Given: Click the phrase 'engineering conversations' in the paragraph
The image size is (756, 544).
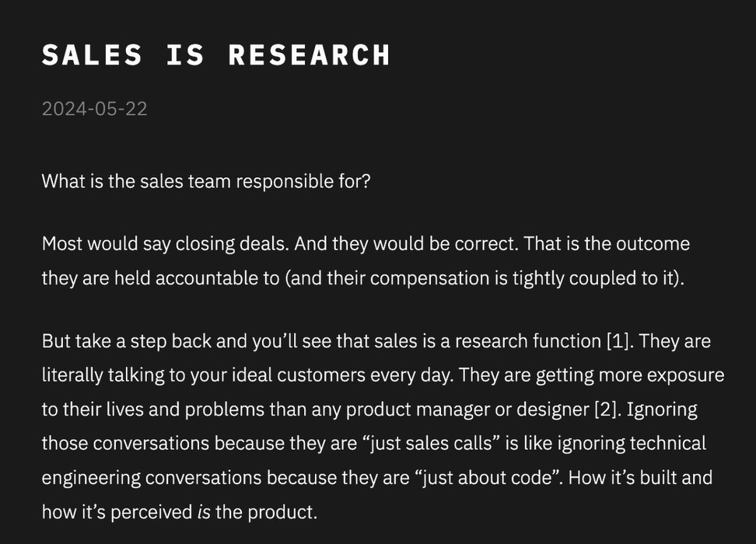Looking at the screenshot, I should (x=152, y=478).
